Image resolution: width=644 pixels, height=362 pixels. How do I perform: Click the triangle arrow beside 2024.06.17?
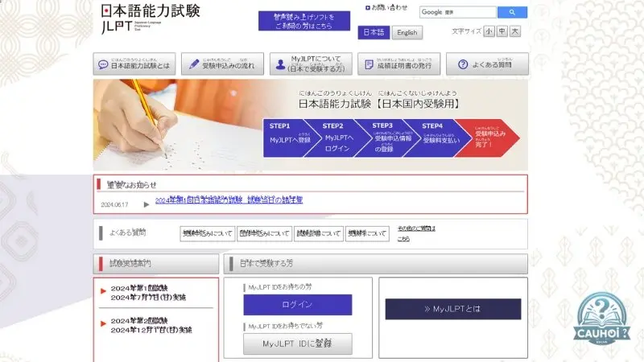pyautogui.click(x=147, y=204)
